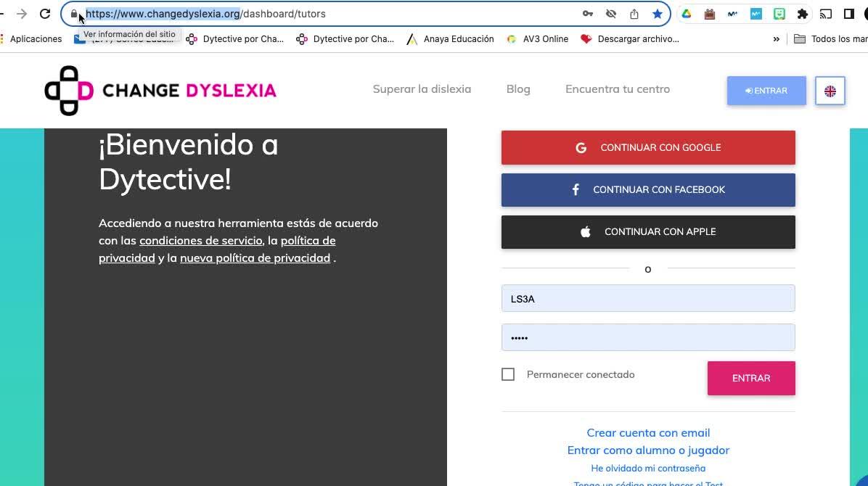Open the condiciones de servicio link

coord(201,241)
